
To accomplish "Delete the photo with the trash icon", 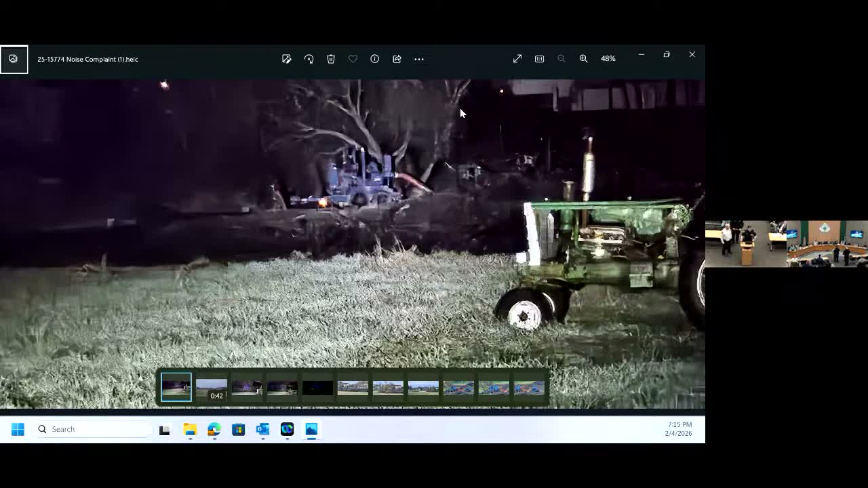I will [331, 59].
